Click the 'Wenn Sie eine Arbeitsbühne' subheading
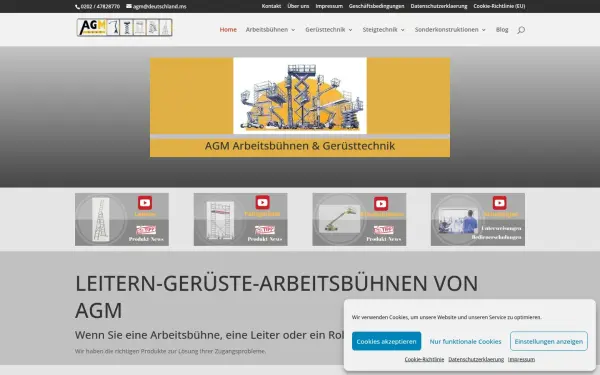 point(209,335)
